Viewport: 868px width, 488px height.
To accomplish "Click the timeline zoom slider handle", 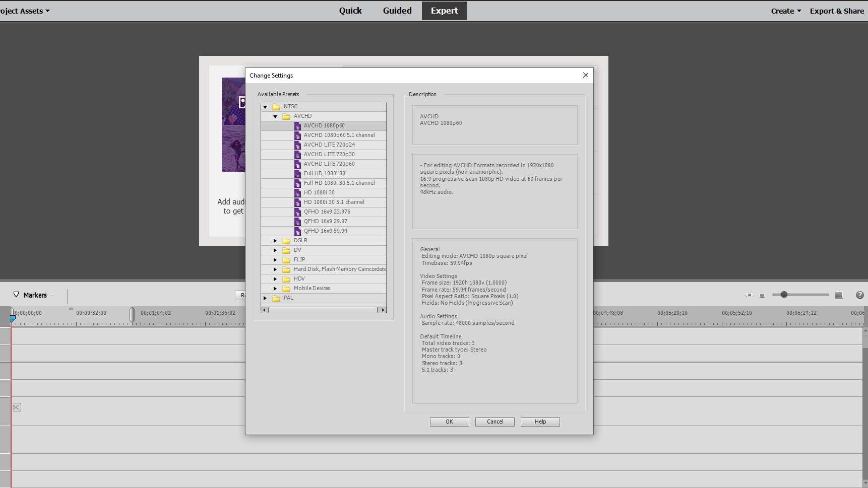I will pos(783,295).
